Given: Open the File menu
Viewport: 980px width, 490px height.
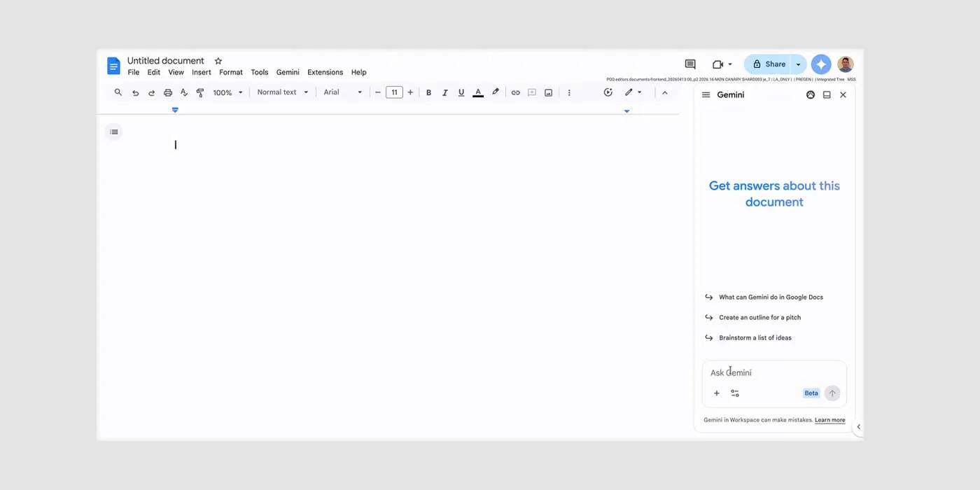Looking at the screenshot, I should click(134, 72).
